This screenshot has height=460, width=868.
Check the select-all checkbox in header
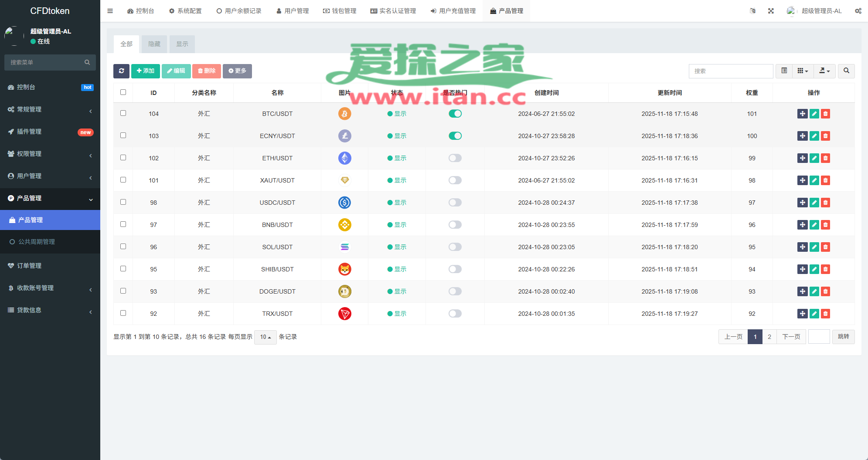coord(123,92)
